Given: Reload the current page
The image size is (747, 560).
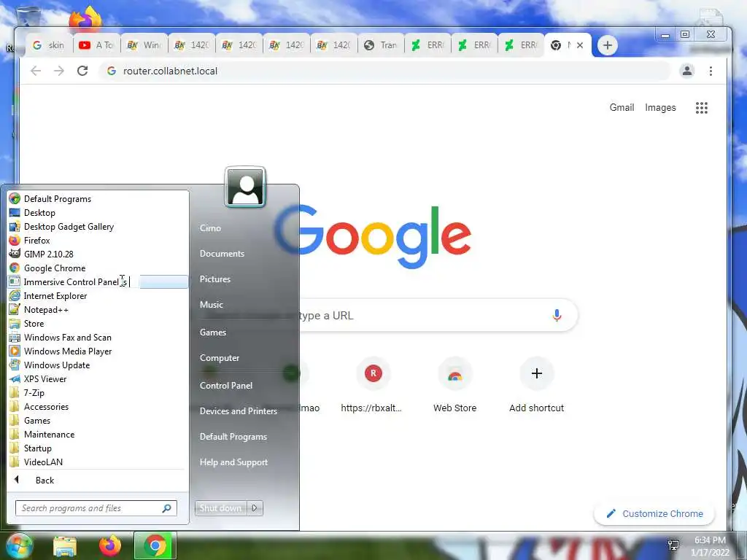Looking at the screenshot, I should (x=82, y=71).
